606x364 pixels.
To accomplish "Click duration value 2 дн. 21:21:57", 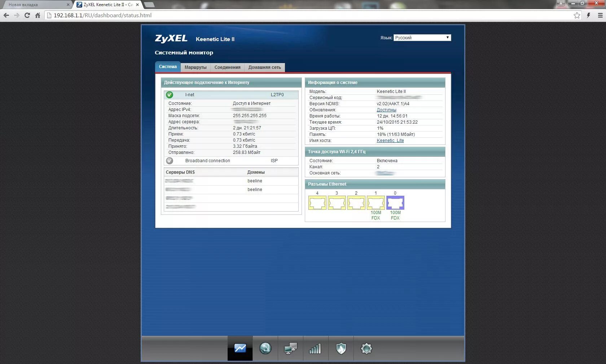I will tap(247, 128).
